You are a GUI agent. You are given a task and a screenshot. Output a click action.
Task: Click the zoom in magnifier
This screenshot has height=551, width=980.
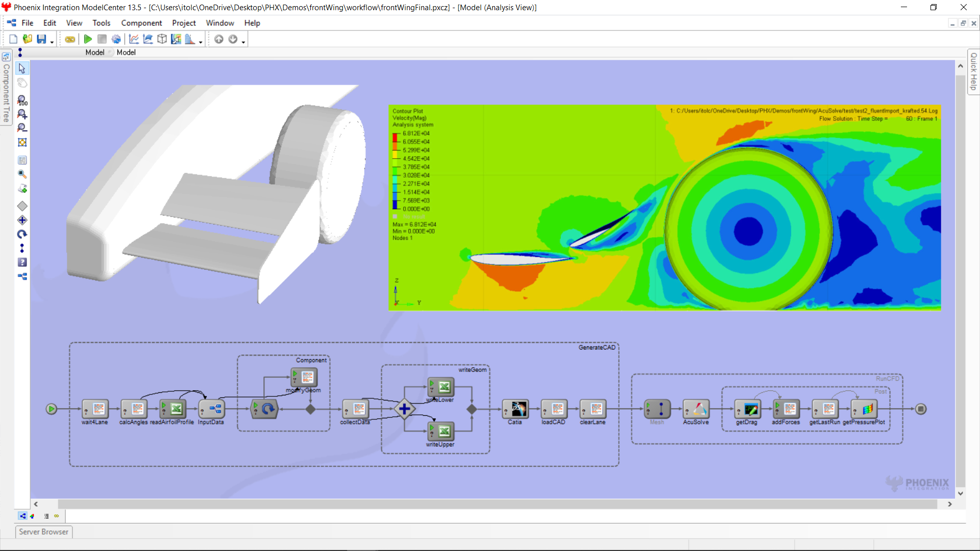[22, 114]
